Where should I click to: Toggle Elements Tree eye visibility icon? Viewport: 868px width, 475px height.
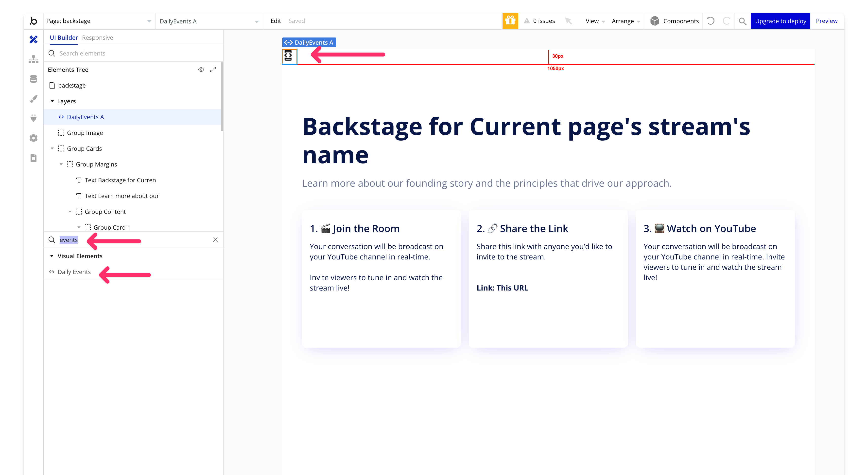tap(201, 70)
